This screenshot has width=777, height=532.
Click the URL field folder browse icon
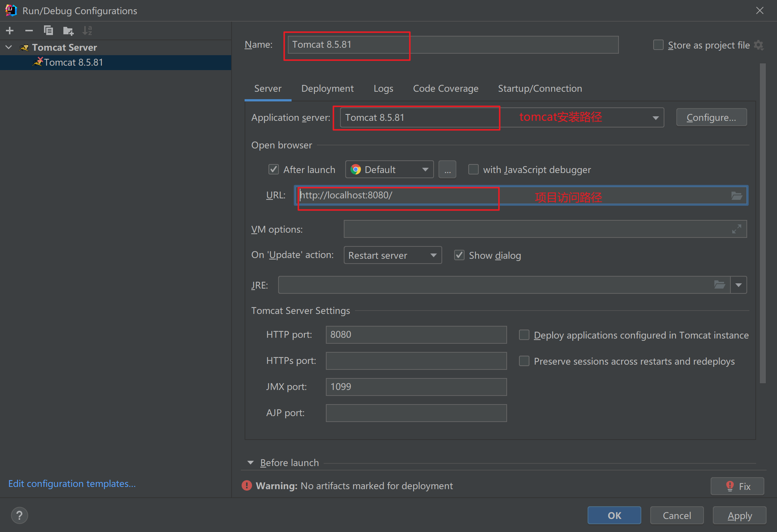click(736, 196)
